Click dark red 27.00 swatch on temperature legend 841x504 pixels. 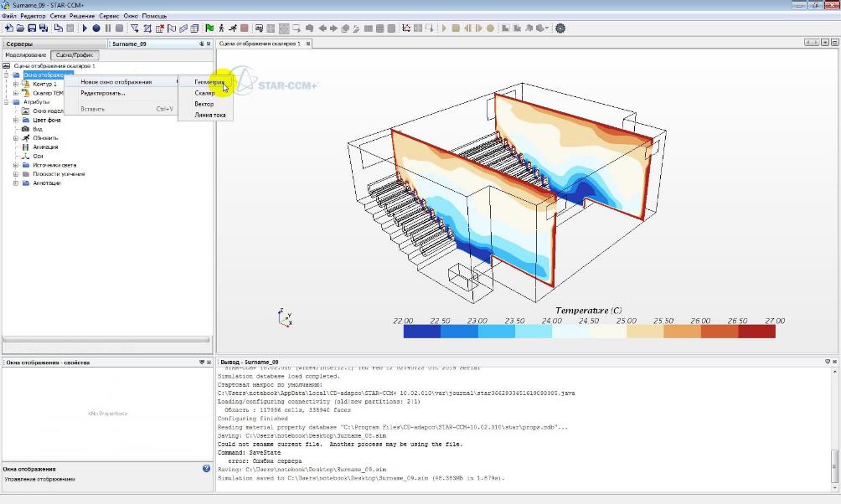[x=756, y=332]
